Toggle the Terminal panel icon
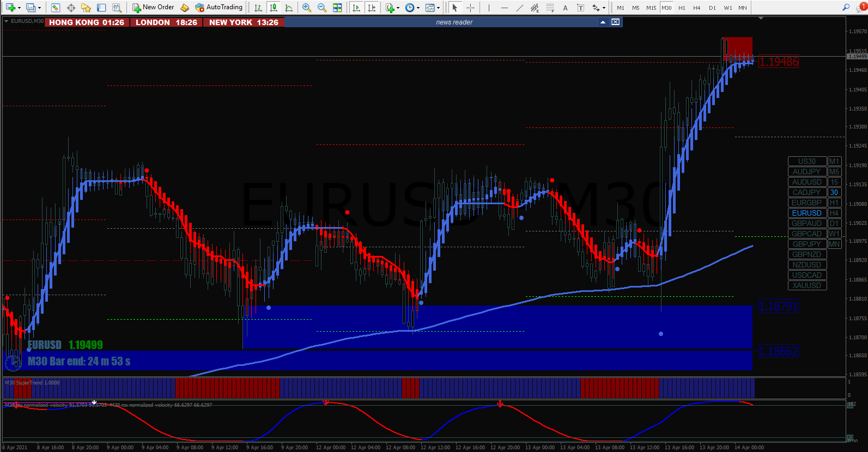This screenshot has width=868, height=452. click(101, 8)
